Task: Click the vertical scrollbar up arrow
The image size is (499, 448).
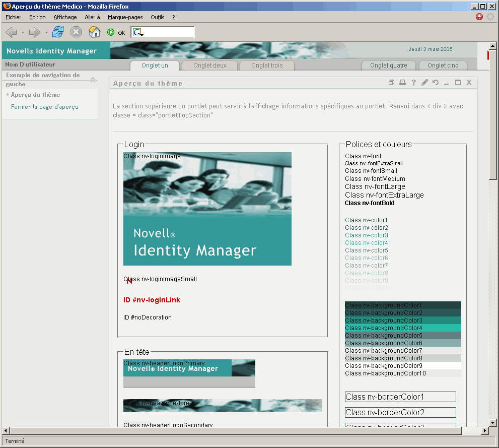Action: (492, 46)
